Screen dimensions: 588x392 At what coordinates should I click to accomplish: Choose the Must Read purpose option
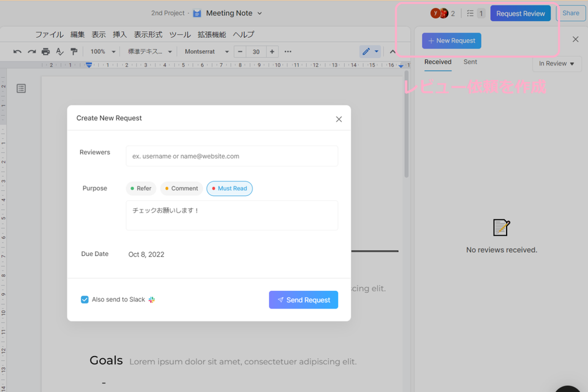tap(229, 189)
